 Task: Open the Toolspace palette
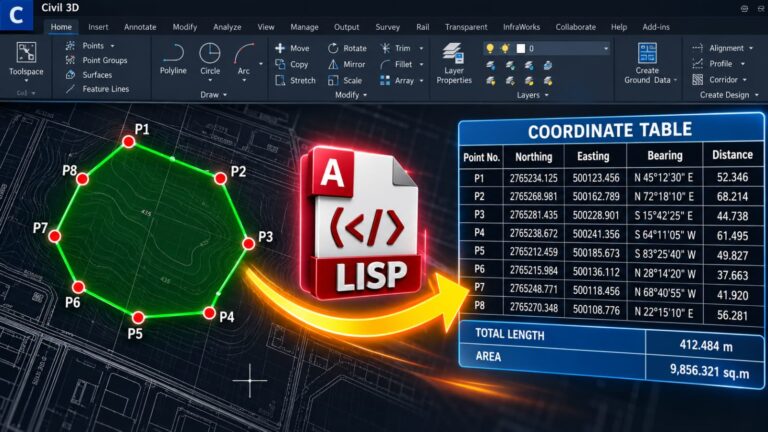point(26,58)
